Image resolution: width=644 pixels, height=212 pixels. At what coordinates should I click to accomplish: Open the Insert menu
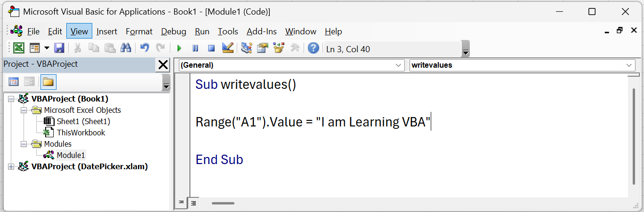pyautogui.click(x=107, y=31)
